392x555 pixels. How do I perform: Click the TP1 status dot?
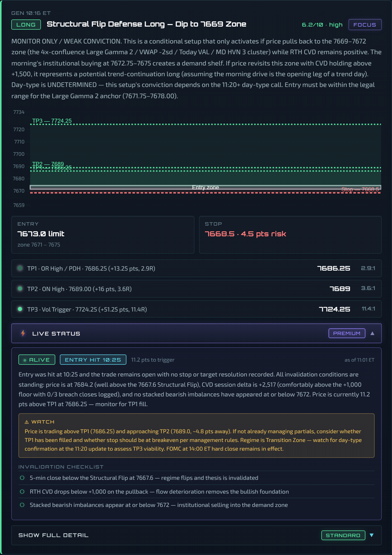20,268
